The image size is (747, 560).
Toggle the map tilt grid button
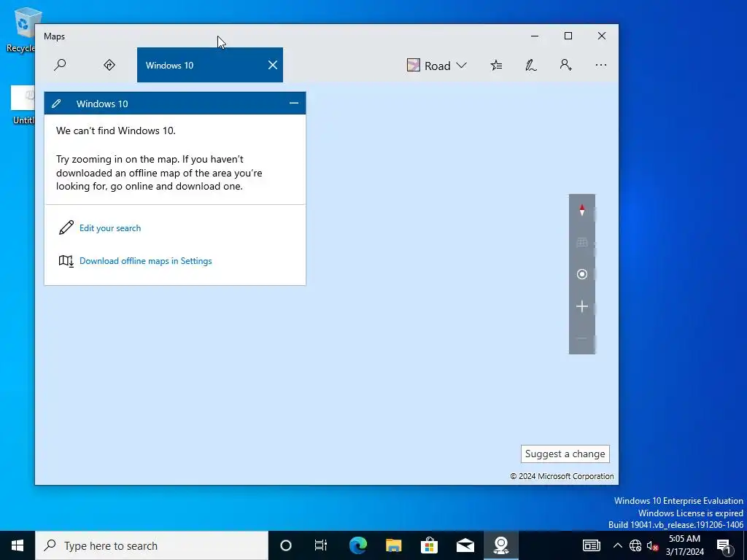point(581,242)
